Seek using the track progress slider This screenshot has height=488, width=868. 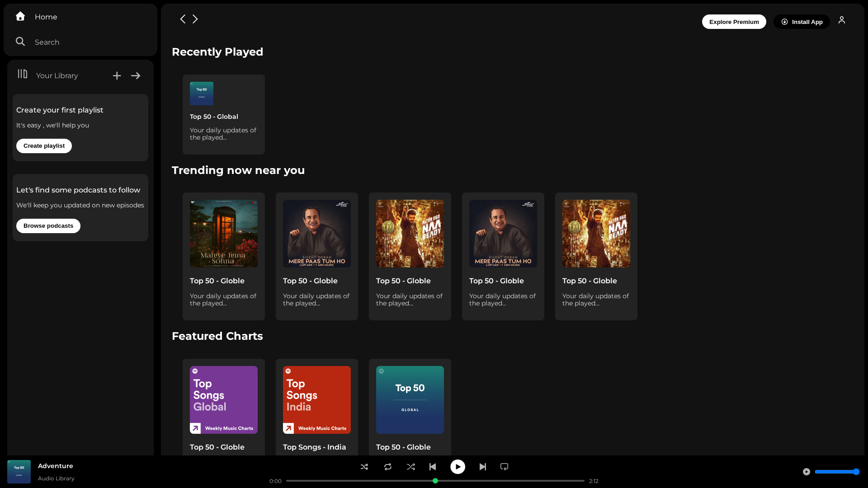point(435,481)
